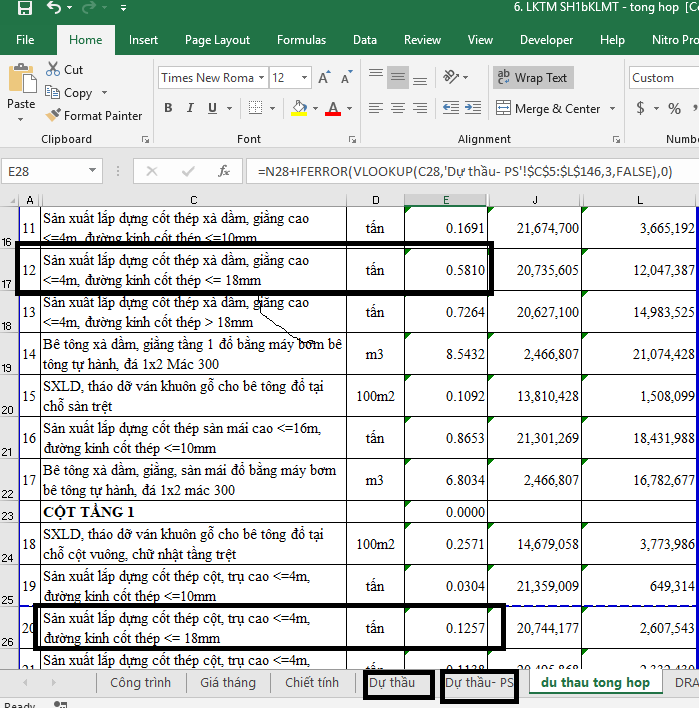Screen dimensions: 699x708
Task: Apply Percent style
Action: [x=674, y=108]
